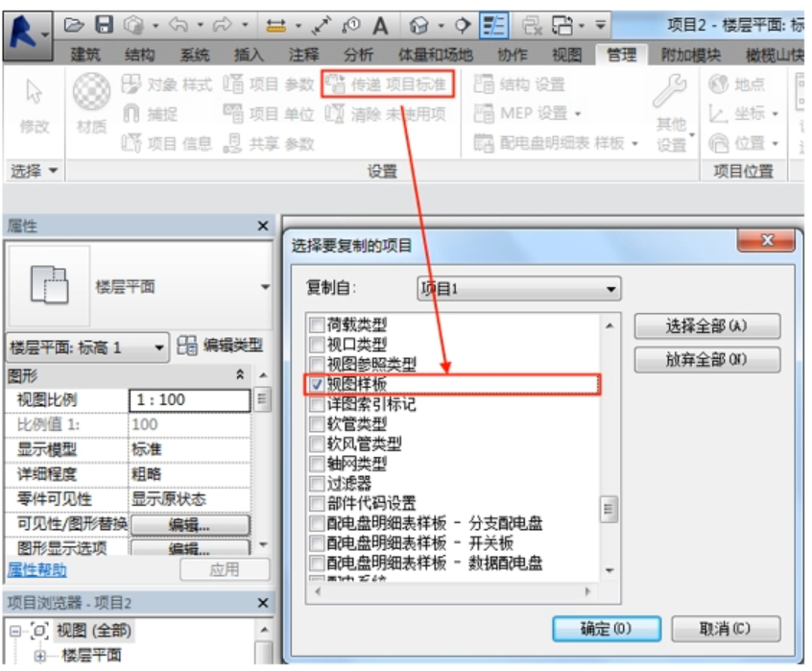
Task: Click Transfer Project Standards (传递 项目标准)
Action: tap(387, 84)
